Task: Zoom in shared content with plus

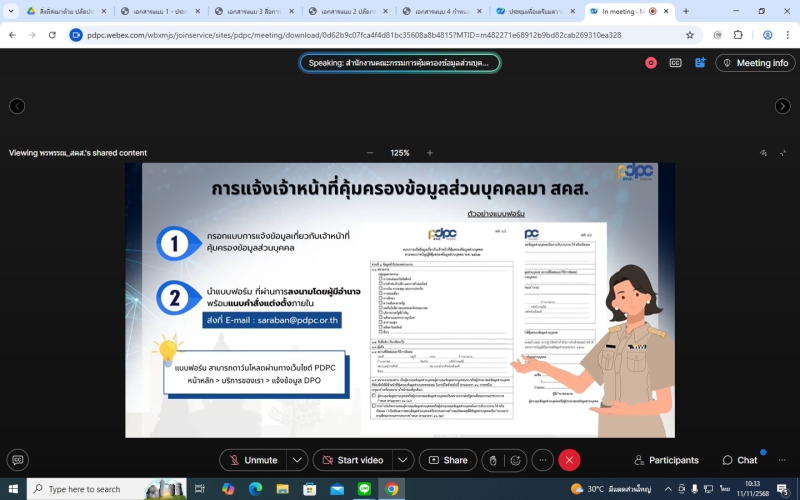Action: pyautogui.click(x=430, y=153)
